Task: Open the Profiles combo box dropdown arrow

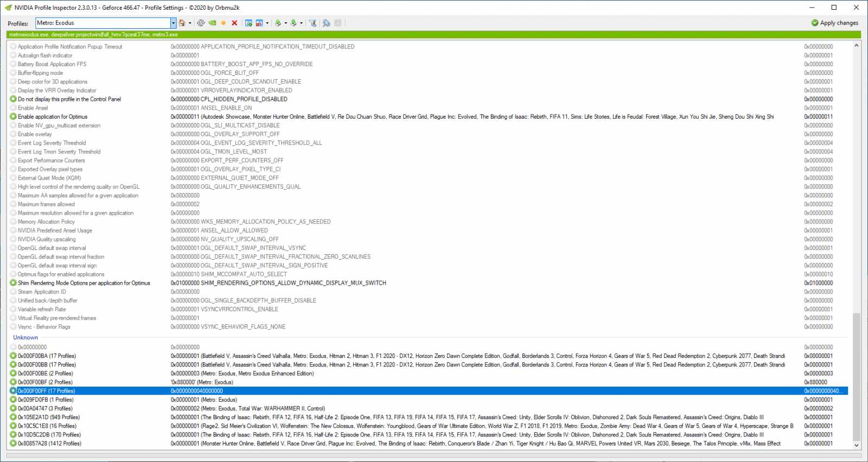Action: click(173, 23)
